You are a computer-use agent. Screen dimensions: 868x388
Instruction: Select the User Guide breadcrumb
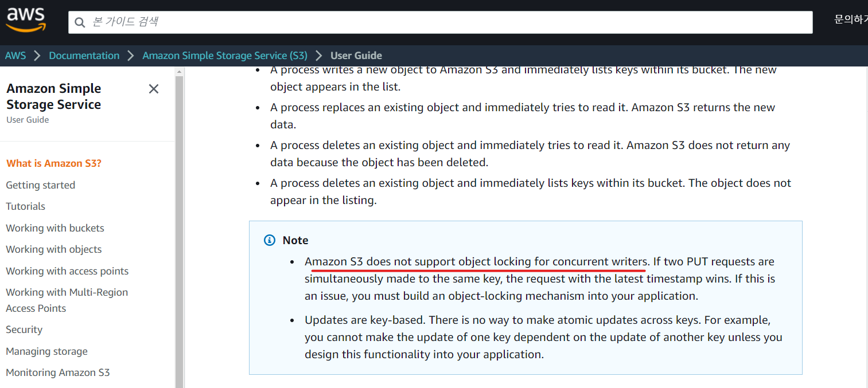tap(356, 56)
